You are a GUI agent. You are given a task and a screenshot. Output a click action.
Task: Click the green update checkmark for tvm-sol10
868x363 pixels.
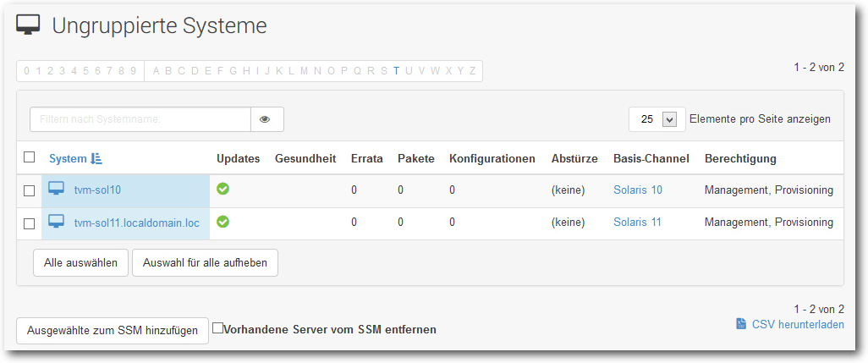[x=222, y=189]
